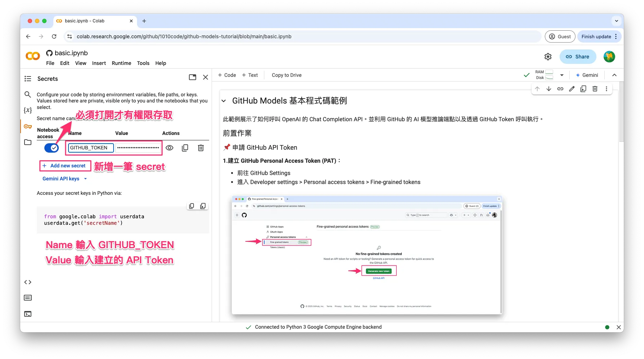
Task: Select the Secrets key icon in sidebar
Action: coord(28,126)
